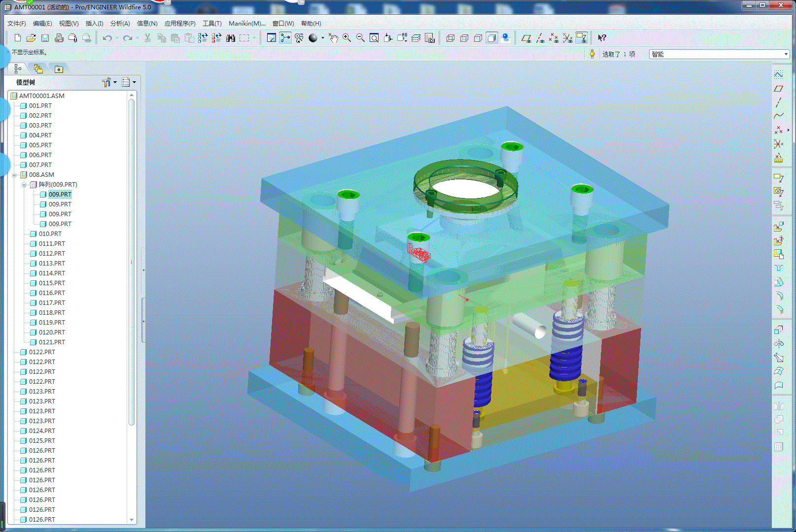Save the model with the floppy disk icon

pyautogui.click(x=45, y=38)
